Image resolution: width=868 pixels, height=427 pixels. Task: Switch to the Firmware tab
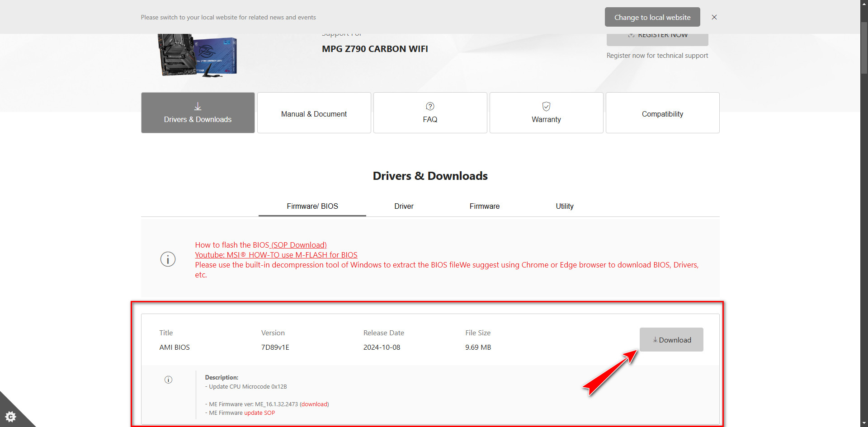pos(485,206)
